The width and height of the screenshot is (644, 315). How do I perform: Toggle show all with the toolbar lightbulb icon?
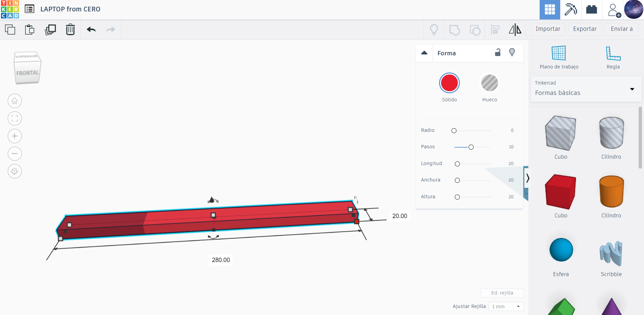coord(434,30)
